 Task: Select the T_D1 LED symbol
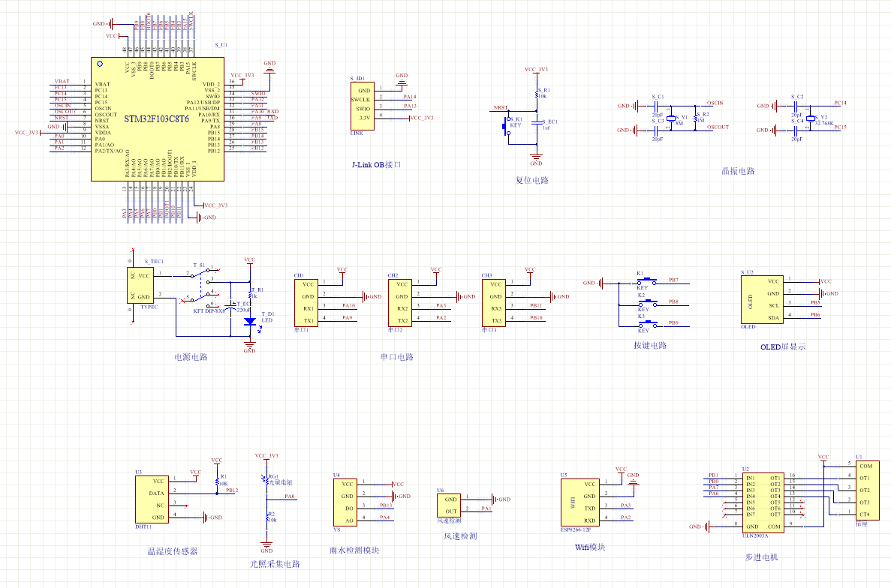[250, 322]
